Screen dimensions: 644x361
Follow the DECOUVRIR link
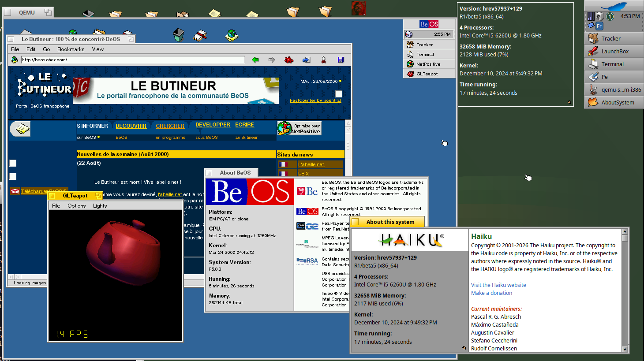[131, 126]
